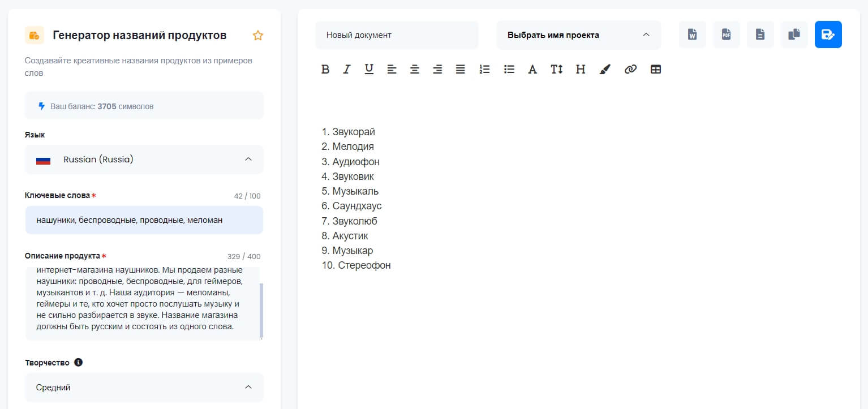Open the text color brush tool
The height and width of the screenshot is (409, 868).
tap(605, 69)
